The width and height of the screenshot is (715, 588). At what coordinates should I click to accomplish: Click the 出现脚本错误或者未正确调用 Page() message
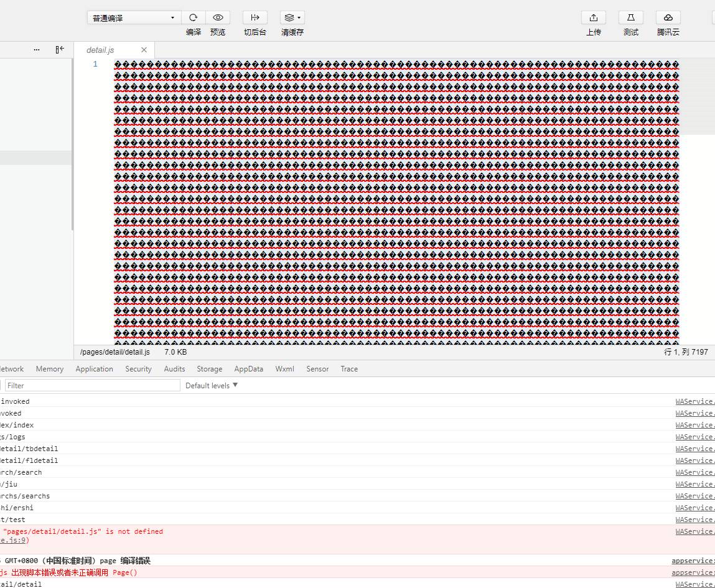(74, 572)
